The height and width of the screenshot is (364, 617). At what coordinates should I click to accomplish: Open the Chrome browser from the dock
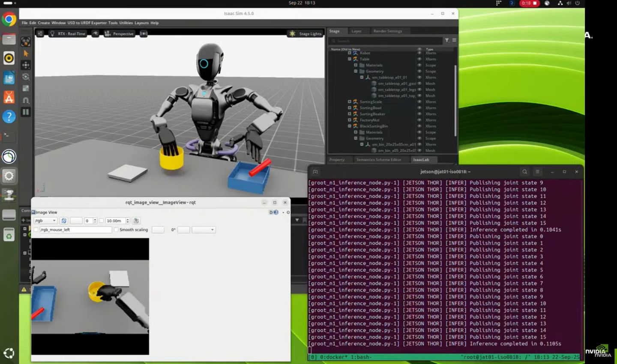(x=9, y=19)
